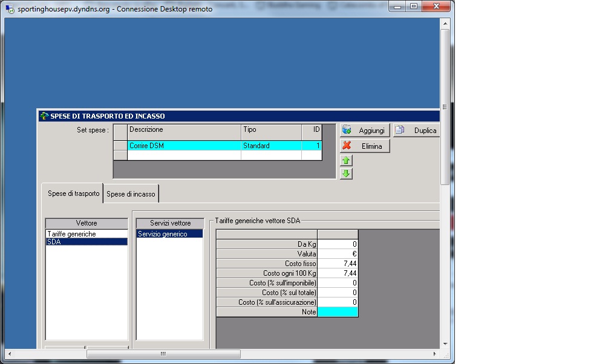This screenshot has height=364, width=614.
Task: Click the Vettore list header
Action: 87,223
